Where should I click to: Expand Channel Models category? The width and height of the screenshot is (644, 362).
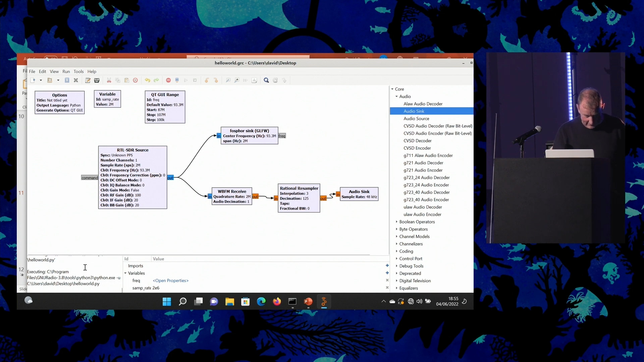pyautogui.click(x=396, y=237)
